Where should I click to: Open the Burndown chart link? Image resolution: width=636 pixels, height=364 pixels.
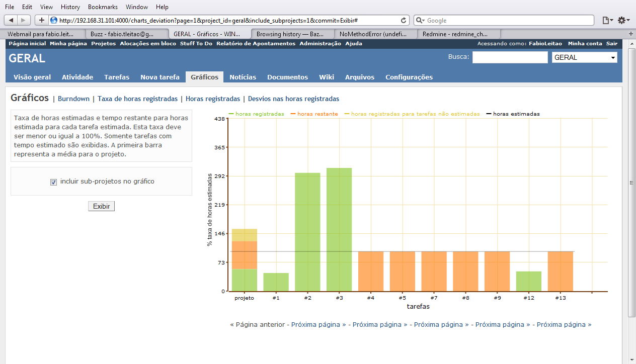73,99
